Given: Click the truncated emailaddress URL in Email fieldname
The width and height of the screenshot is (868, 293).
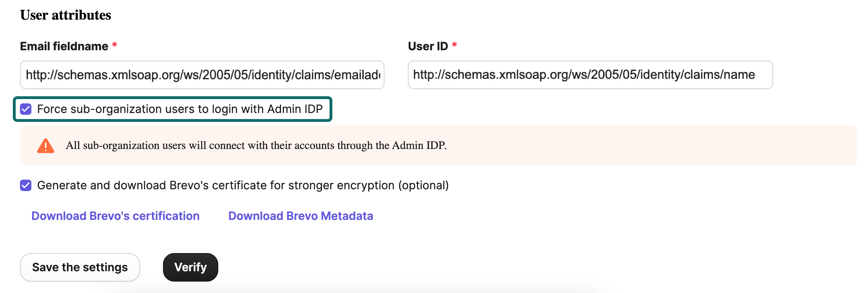Looking at the screenshot, I should tap(201, 75).
